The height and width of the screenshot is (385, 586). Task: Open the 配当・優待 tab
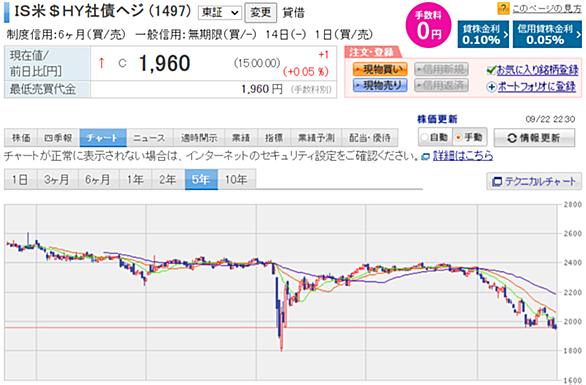point(370,138)
